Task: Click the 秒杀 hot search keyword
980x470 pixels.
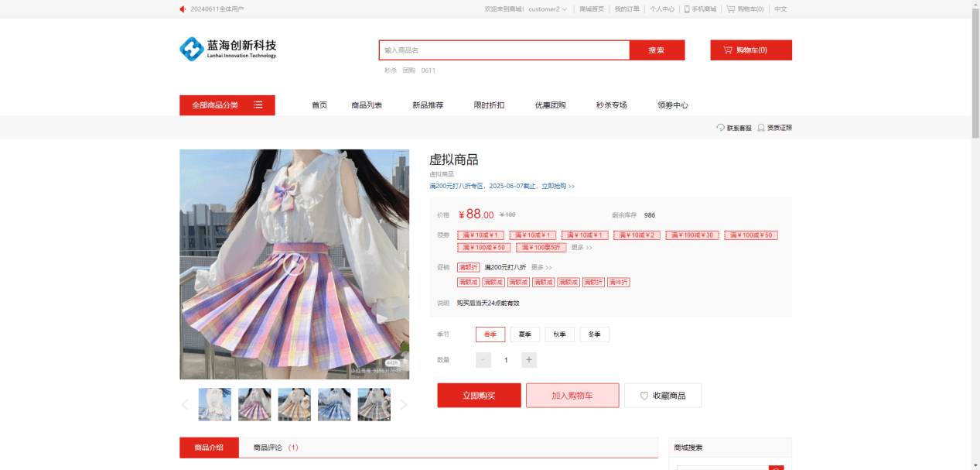Action: tap(391, 70)
